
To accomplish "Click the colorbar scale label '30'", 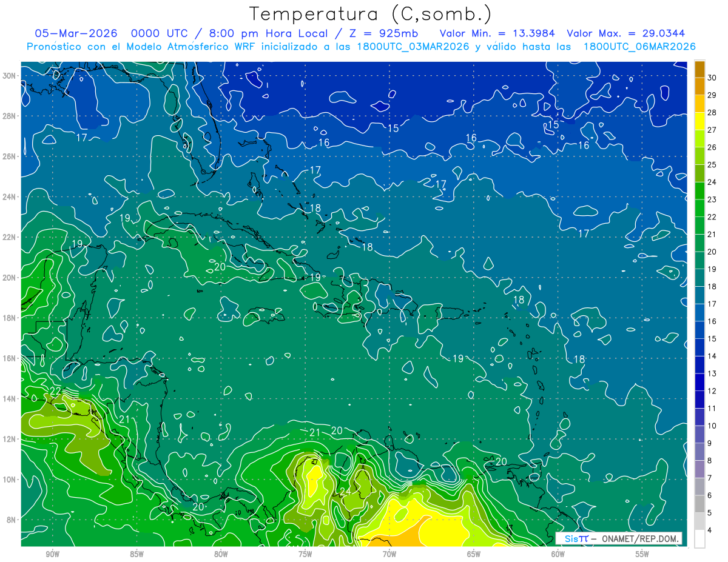I will point(712,78).
